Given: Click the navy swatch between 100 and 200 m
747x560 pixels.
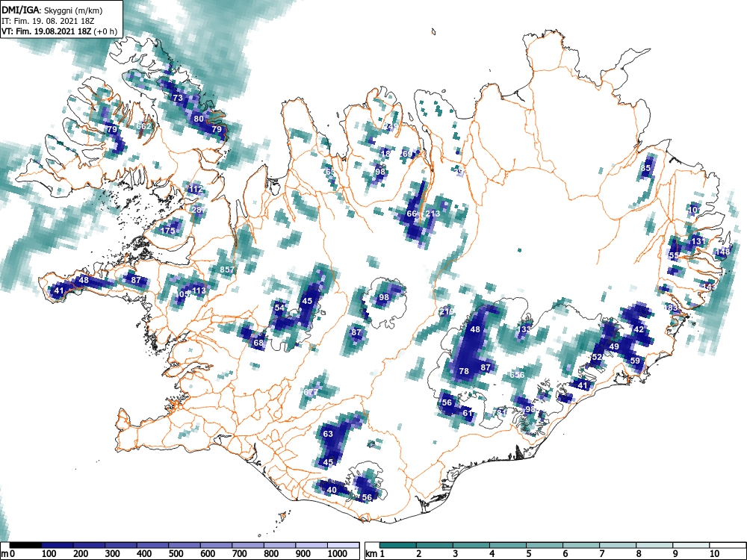Looking at the screenshot, I should [58, 545].
